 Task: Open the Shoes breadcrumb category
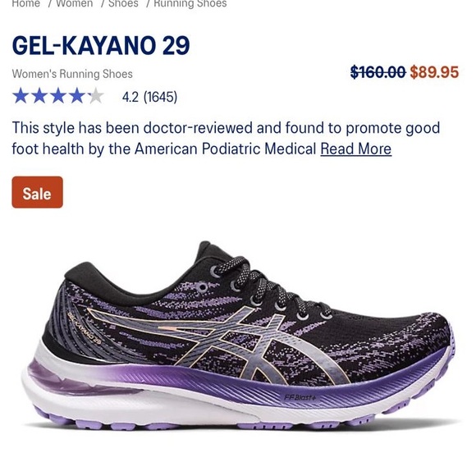[x=123, y=3]
